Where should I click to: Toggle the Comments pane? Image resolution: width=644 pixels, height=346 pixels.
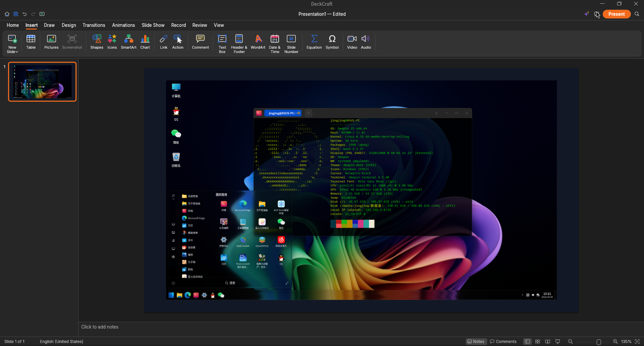coord(503,342)
